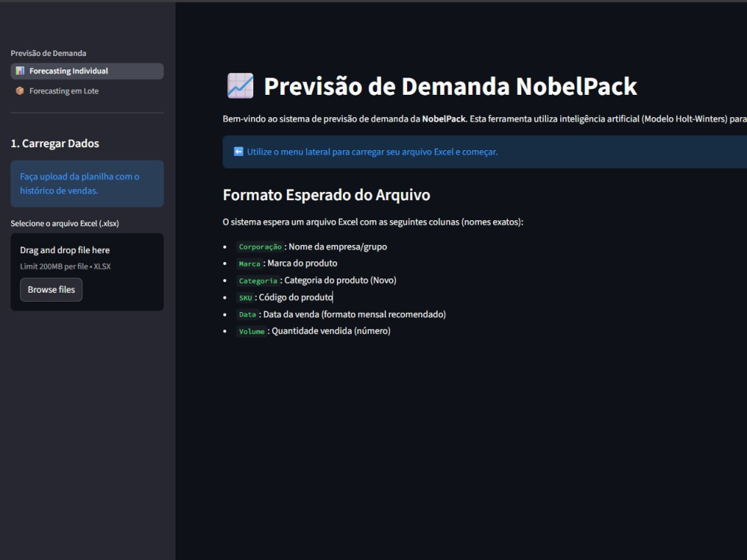
Task: Click the Browse files button
Action: pos(51,290)
